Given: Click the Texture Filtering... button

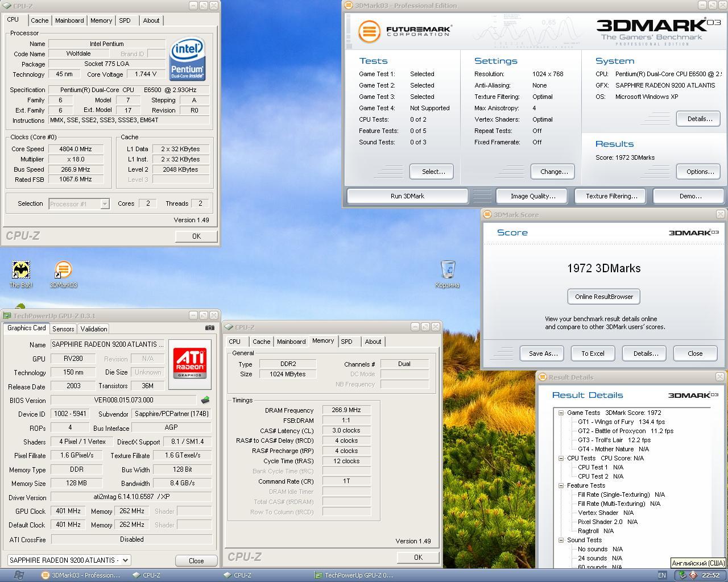Looking at the screenshot, I should pos(611,196).
